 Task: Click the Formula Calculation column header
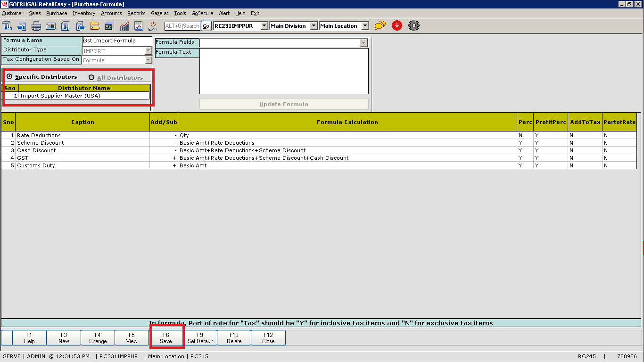click(x=347, y=122)
